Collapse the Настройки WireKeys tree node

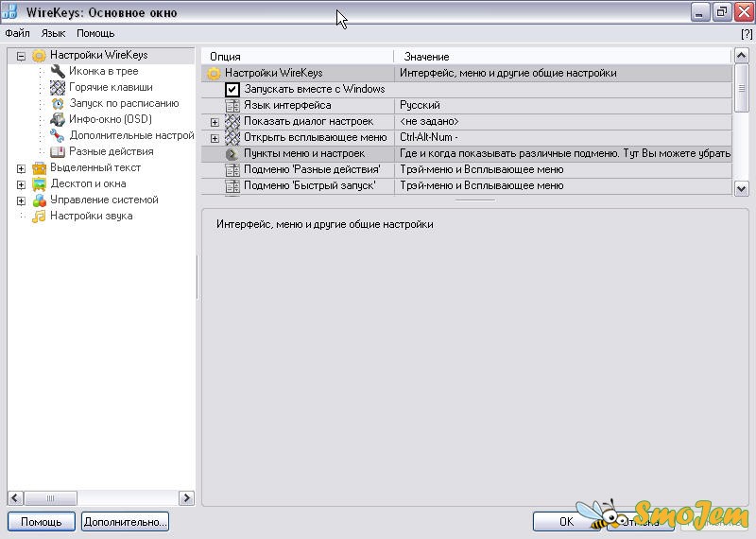pyautogui.click(x=21, y=57)
